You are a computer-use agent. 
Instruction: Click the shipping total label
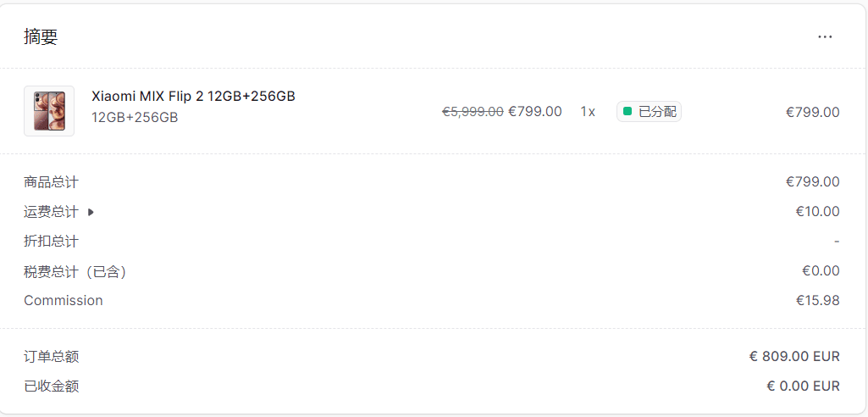pos(51,212)
